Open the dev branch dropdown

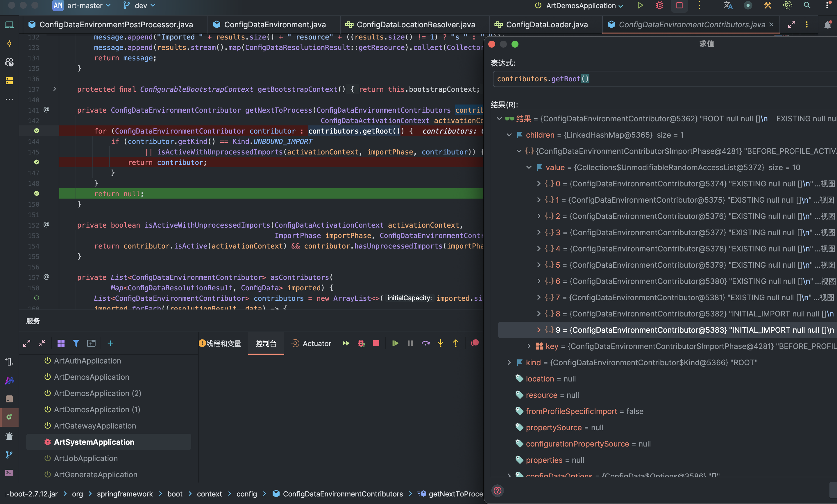point(140,6)
